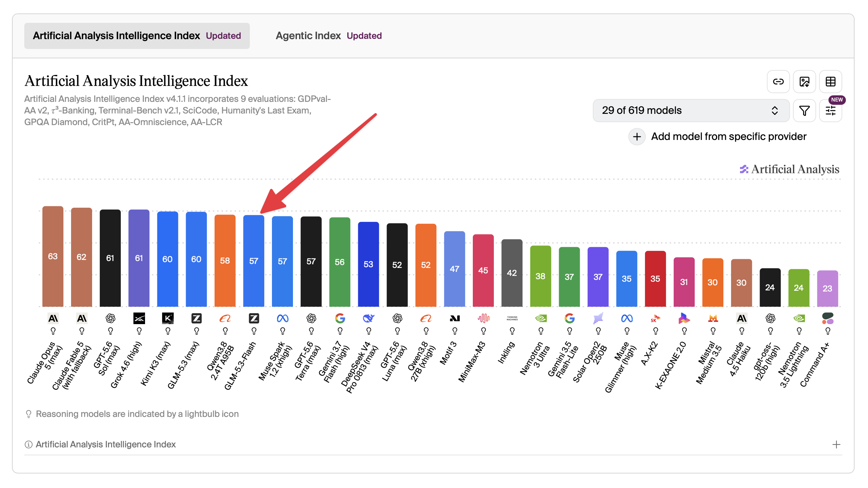Screen dimensions: 868x488
Task: Download the chart as an image
Action: (x=804, y=82)
